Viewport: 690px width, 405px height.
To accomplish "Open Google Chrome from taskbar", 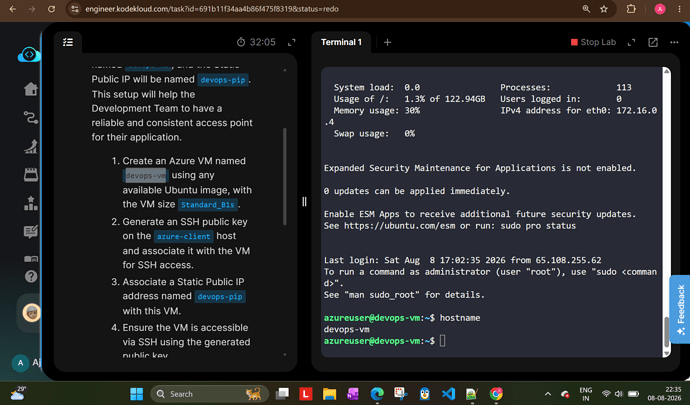I will 496,394.
